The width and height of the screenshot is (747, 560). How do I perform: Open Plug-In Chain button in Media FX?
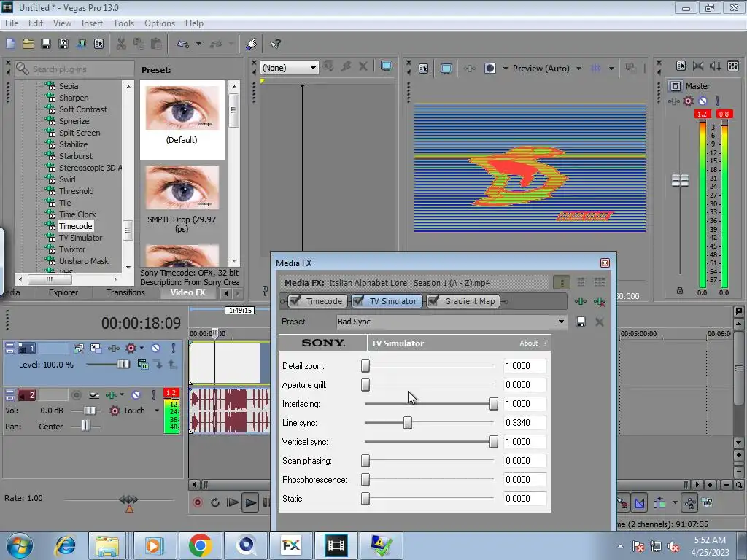point(580,301)
